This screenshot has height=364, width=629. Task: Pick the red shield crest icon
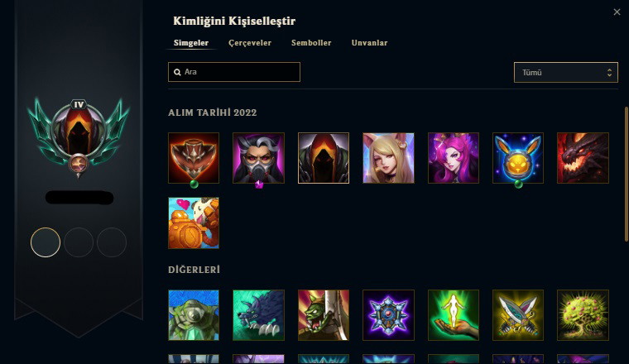194,158
